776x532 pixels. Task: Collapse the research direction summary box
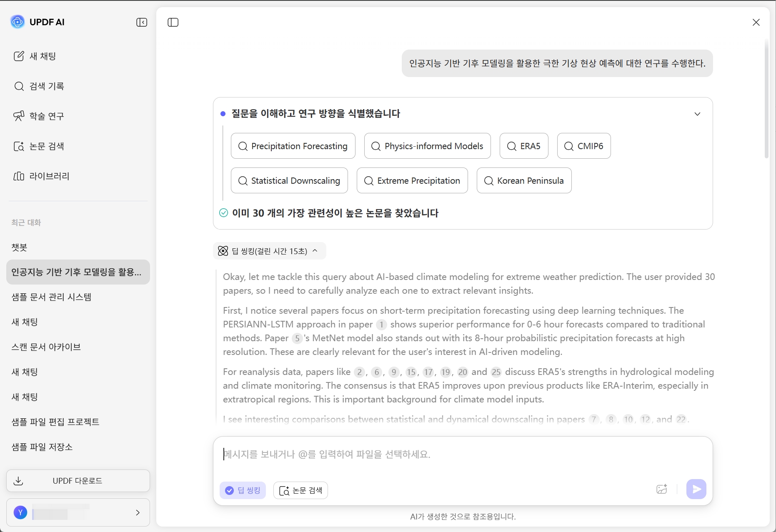pos(698,113)
